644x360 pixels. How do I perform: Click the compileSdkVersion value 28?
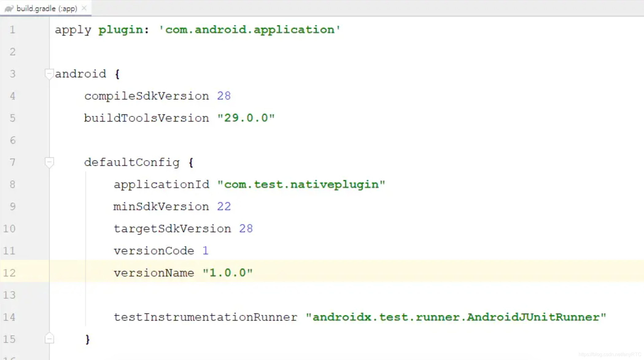click(x=224, y=96)
